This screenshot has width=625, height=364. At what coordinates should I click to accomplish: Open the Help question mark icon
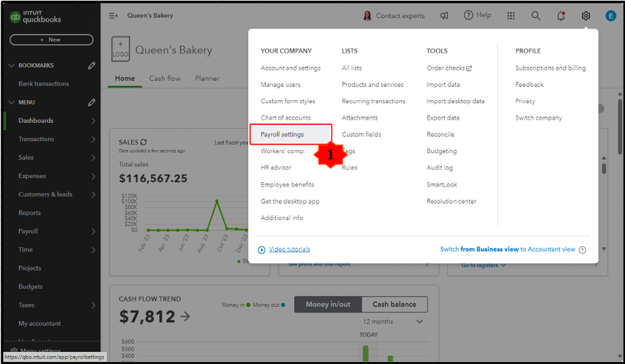pos(469,15)
